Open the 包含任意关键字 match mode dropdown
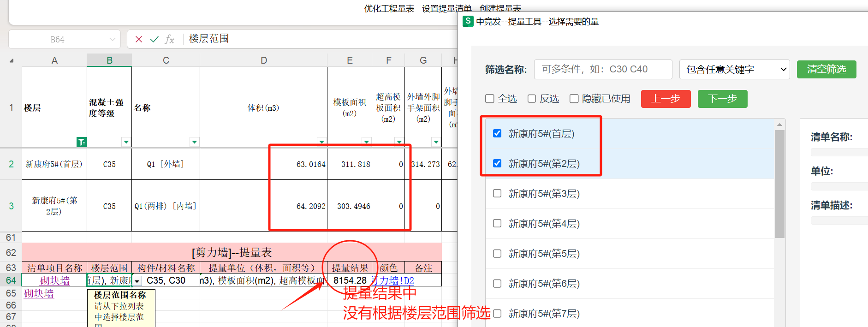Screen dimensions: 868x327 (x=734, y=69)
